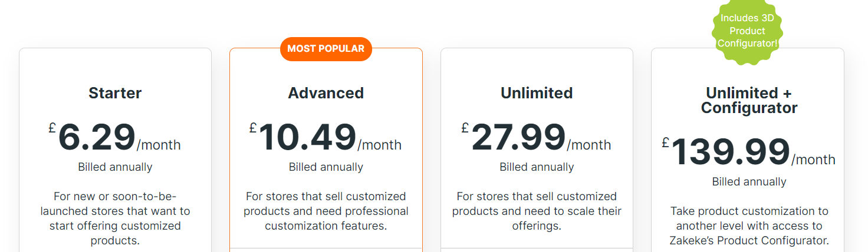The image size is (868, 252).
Task: Click the /month label beside £6.29
Action: point(159,145)
